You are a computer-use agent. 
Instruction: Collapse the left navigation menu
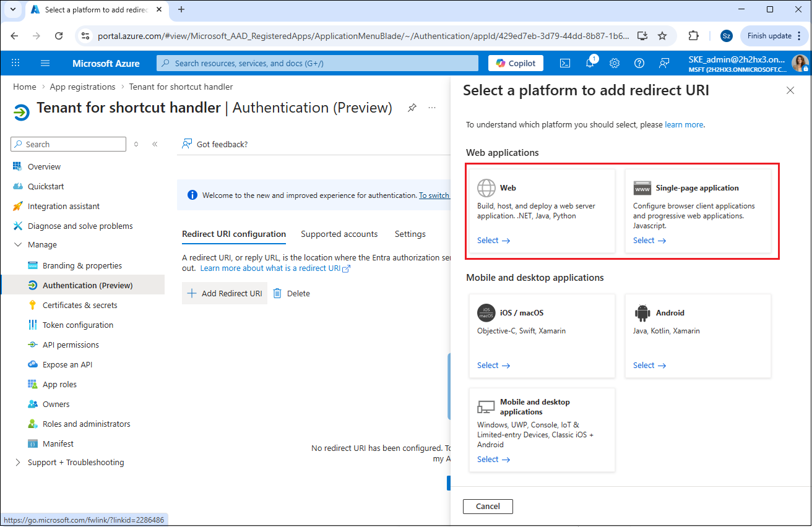(x=155, y=144)
